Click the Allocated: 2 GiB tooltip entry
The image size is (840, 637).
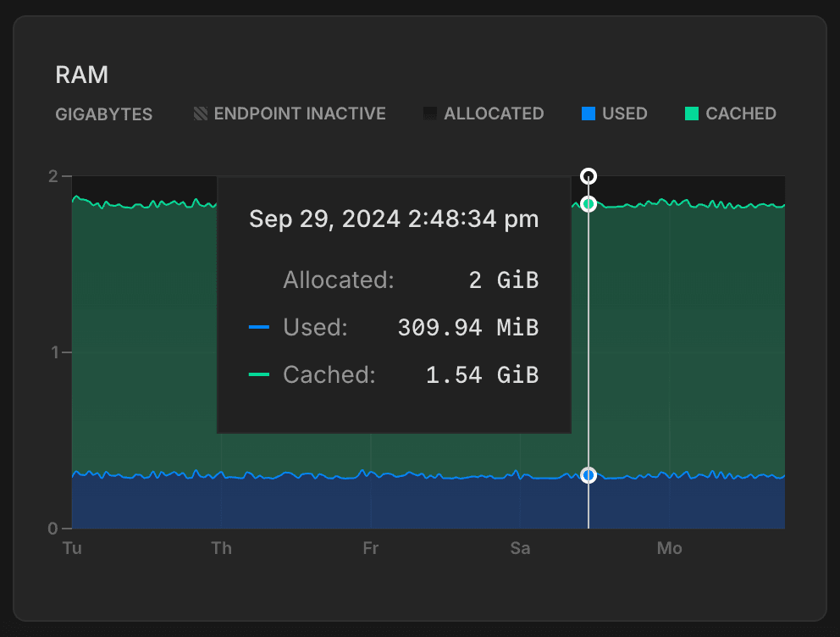coord(410,280)
